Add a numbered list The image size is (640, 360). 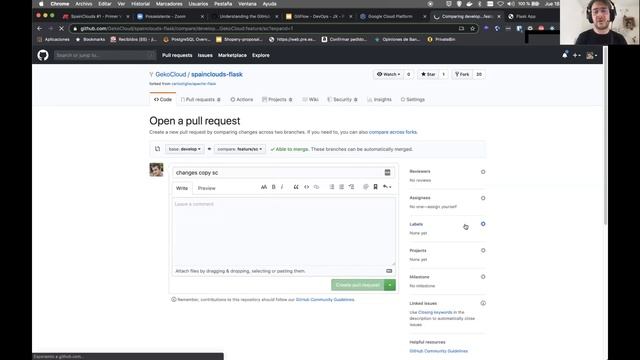coord(341,187)
